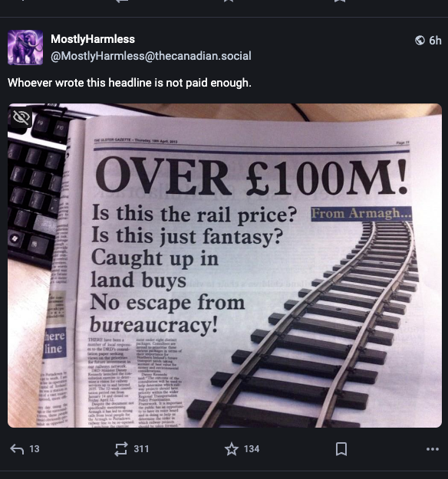Boost the newspaper headline post
Screen dimensions: 448x479
point(120,449)
